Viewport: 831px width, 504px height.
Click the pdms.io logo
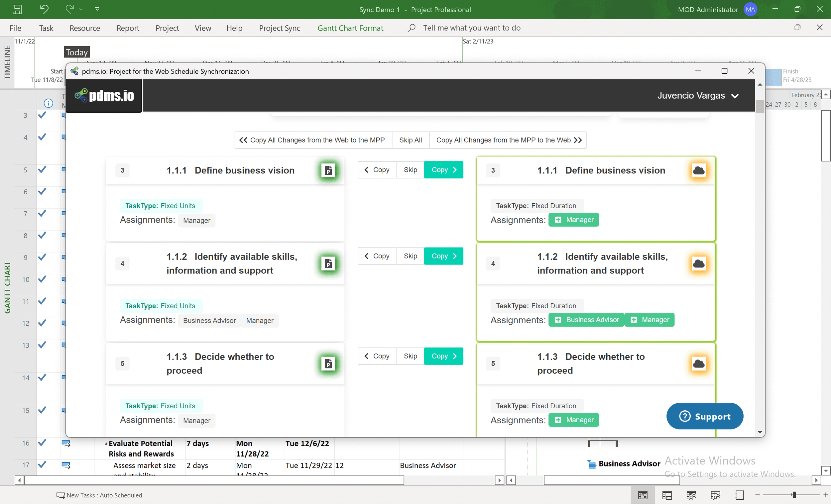(104, 96)
